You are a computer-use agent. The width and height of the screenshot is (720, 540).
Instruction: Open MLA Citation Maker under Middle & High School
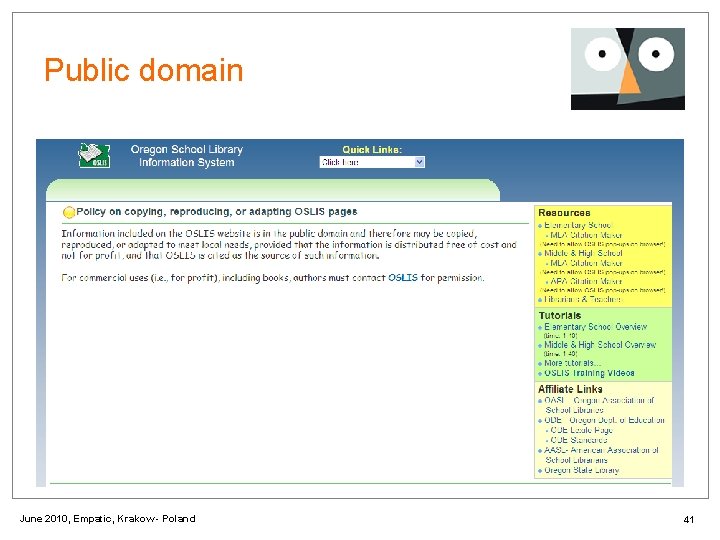pyautogui.click(x=586, y=263)
